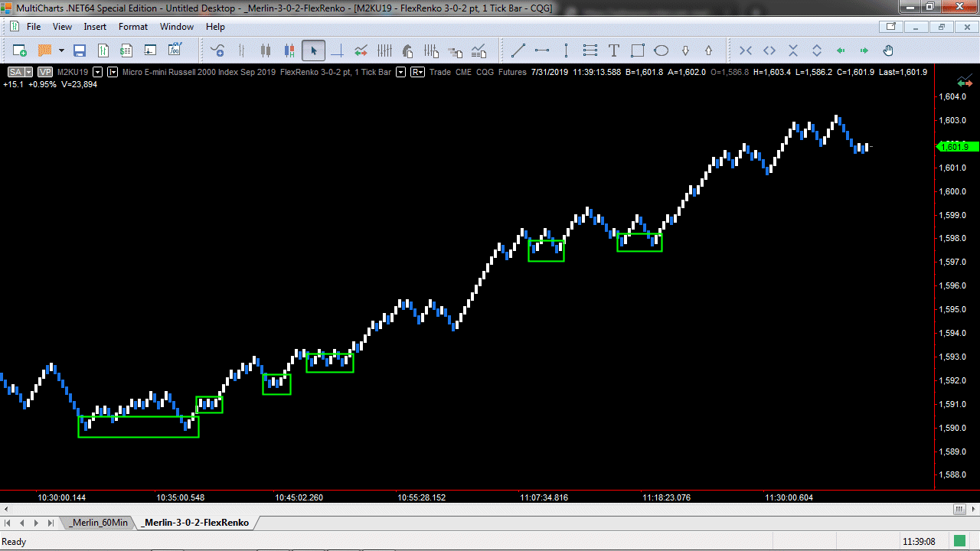Click the horizontal scrollbar handle
Screen dimensions: 980x551
(959, 510)
